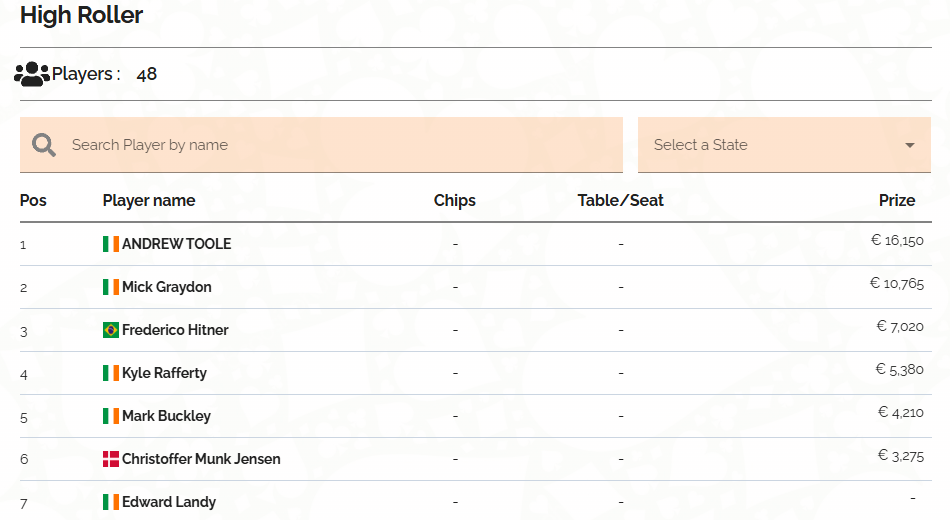Open player Mark Buckley

click(167, 416)
